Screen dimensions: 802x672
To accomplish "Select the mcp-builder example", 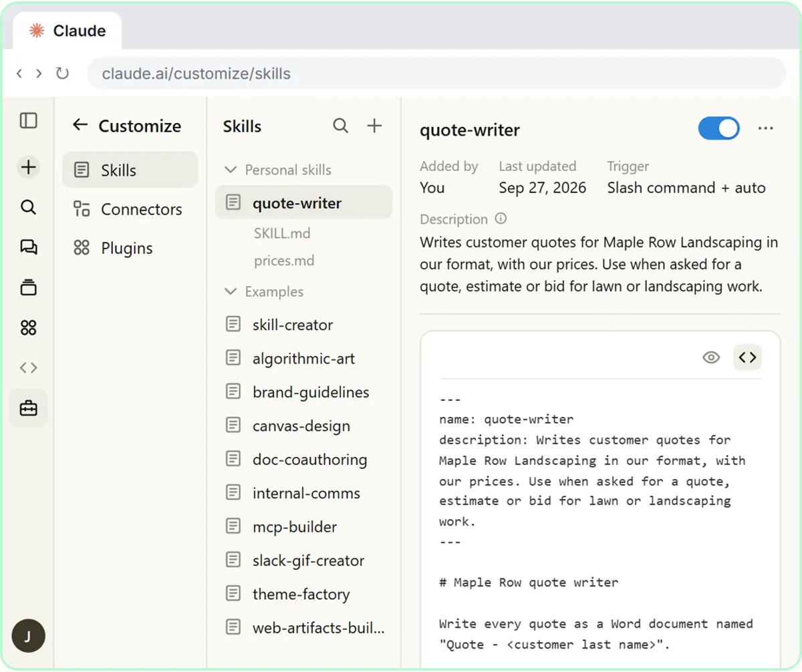I will pos(303,526).
